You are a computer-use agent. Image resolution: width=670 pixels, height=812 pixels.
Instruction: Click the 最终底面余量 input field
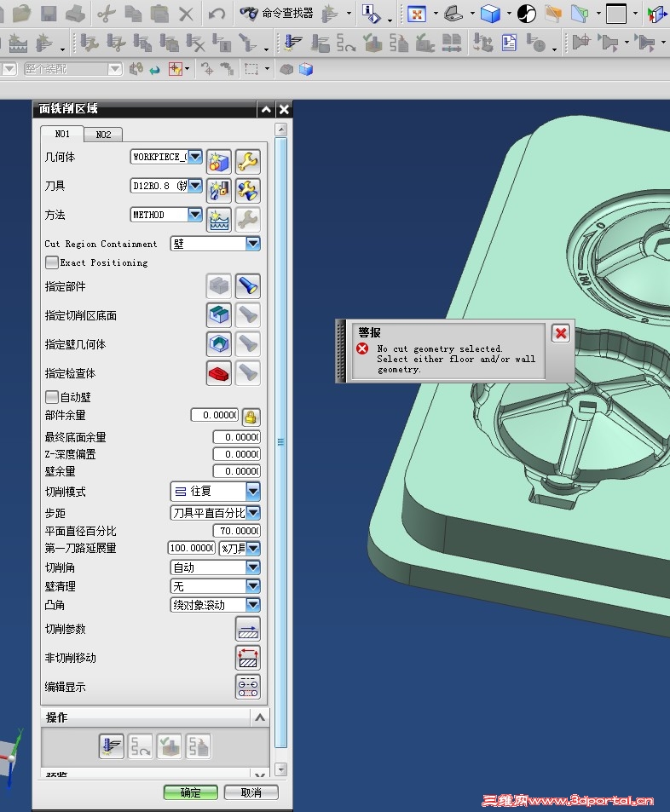(x=237, y=437)
